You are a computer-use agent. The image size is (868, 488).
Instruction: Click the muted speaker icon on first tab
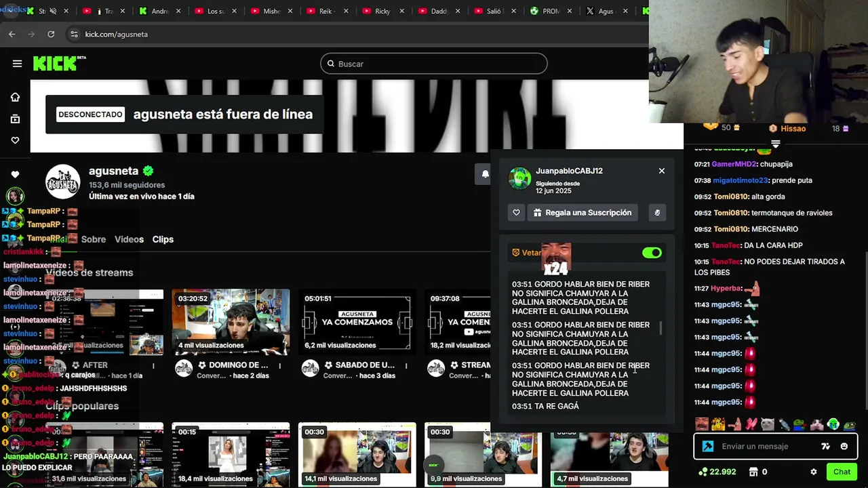click(x=53, y=11)
